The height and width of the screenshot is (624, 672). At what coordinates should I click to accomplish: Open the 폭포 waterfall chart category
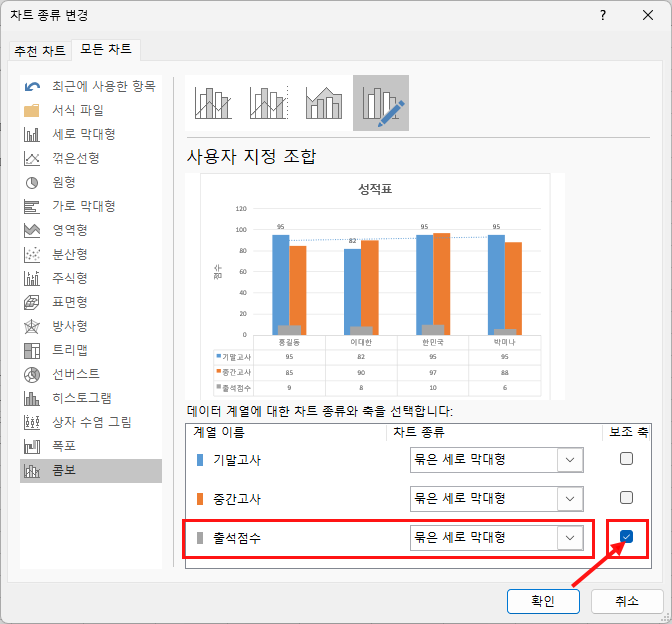(63, 446)
